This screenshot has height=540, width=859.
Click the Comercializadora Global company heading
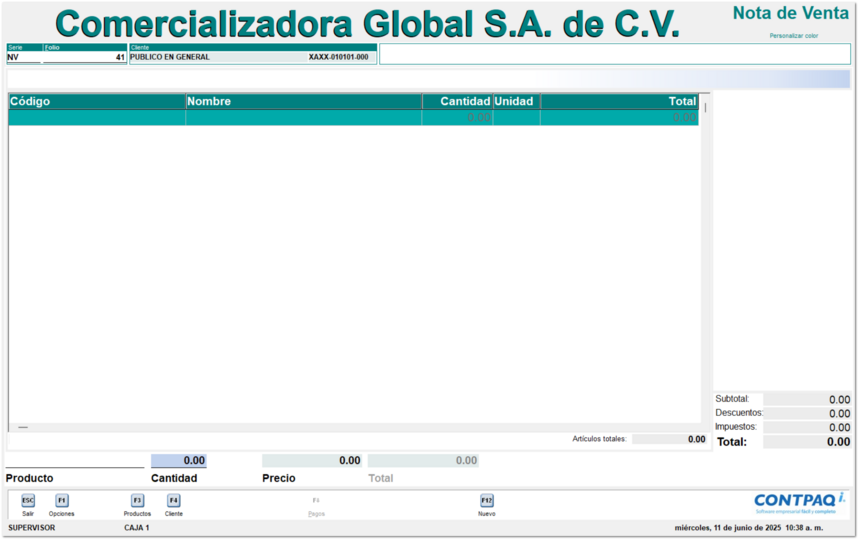[367, 24]
